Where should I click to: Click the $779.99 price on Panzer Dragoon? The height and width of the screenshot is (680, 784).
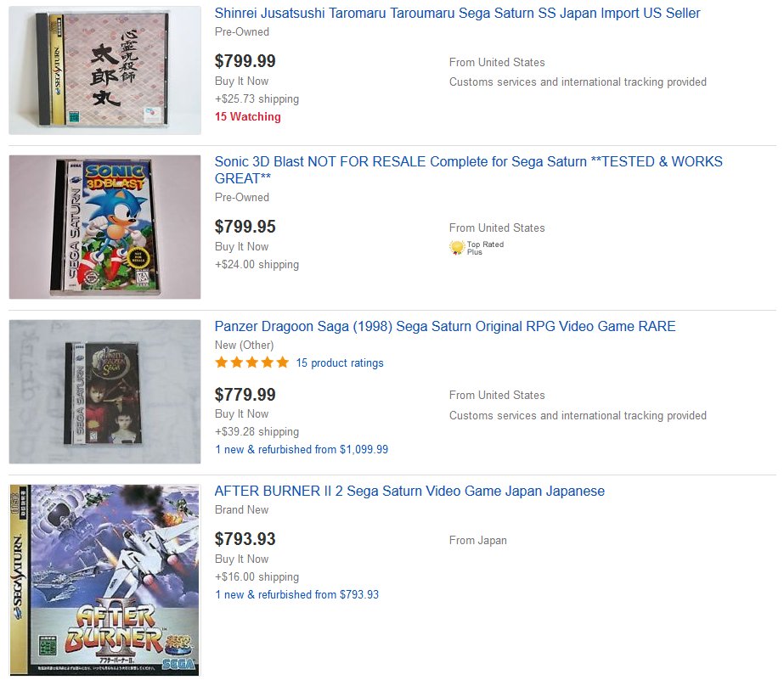[245, 395]
